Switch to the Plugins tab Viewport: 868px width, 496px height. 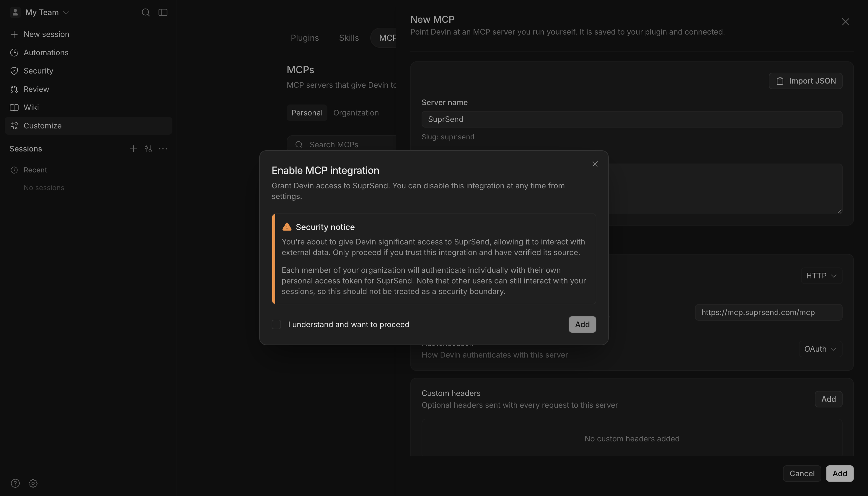(x=305, y=38)
